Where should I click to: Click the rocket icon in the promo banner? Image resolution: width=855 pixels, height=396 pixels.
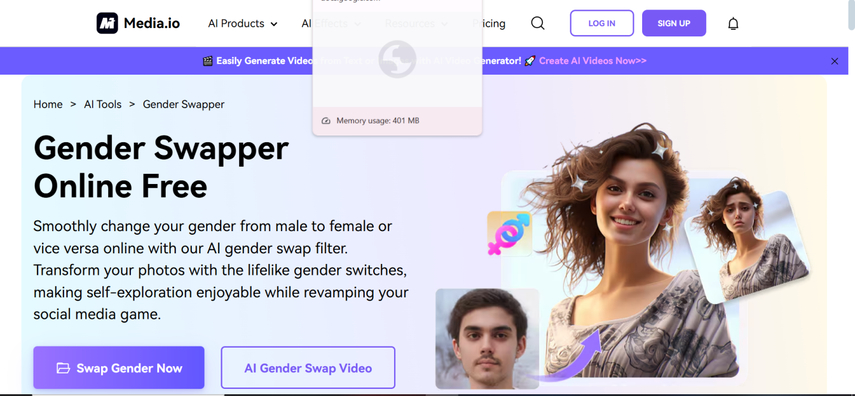click(x=530, y=61)
